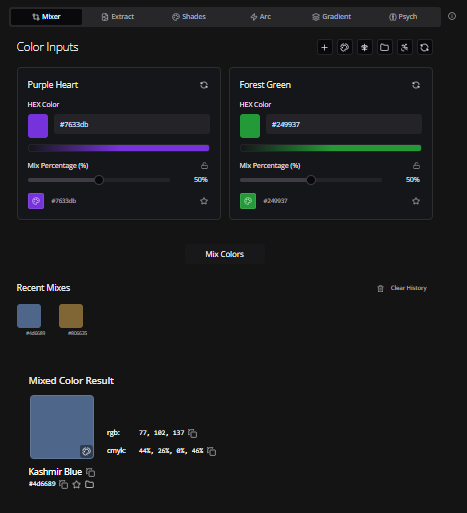Click the small purple palette icon button
This screenshot has height=513, width=467.
(36, 201)
